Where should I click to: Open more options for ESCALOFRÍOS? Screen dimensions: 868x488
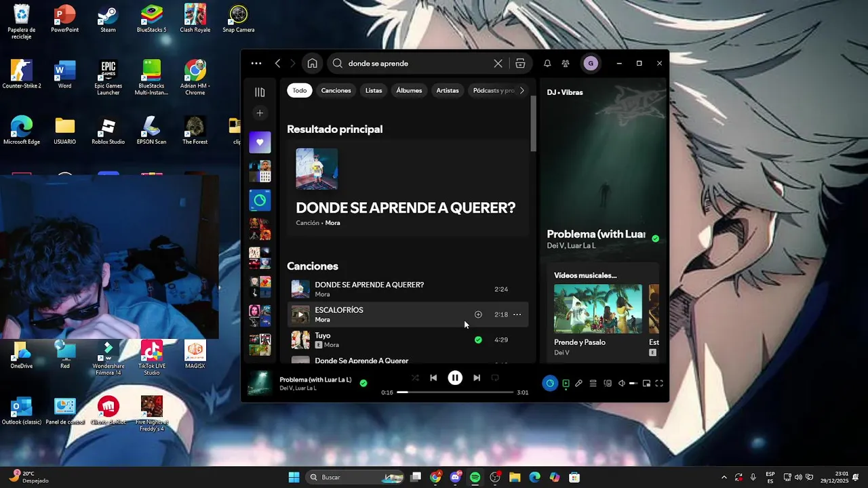(517, 314)
